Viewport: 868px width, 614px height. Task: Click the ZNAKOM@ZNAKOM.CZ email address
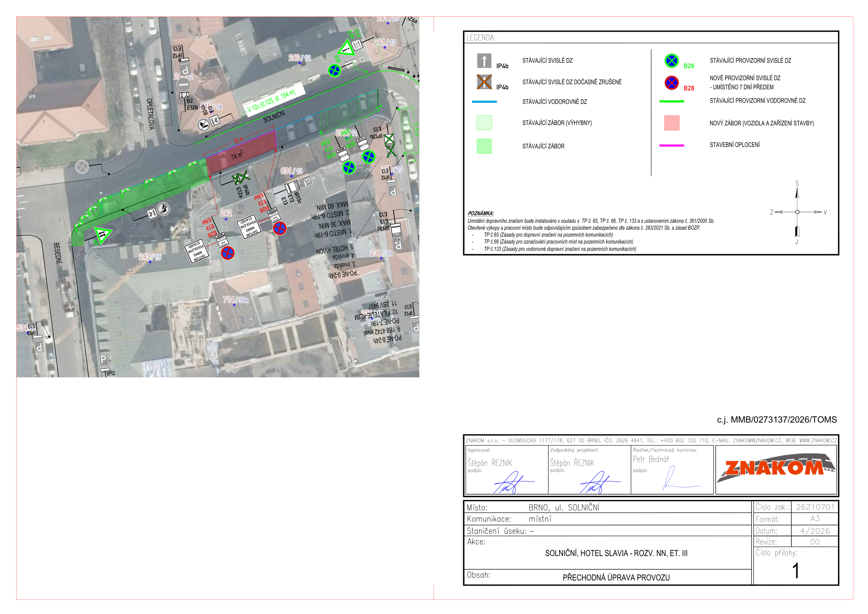click(x=757, y=440)
